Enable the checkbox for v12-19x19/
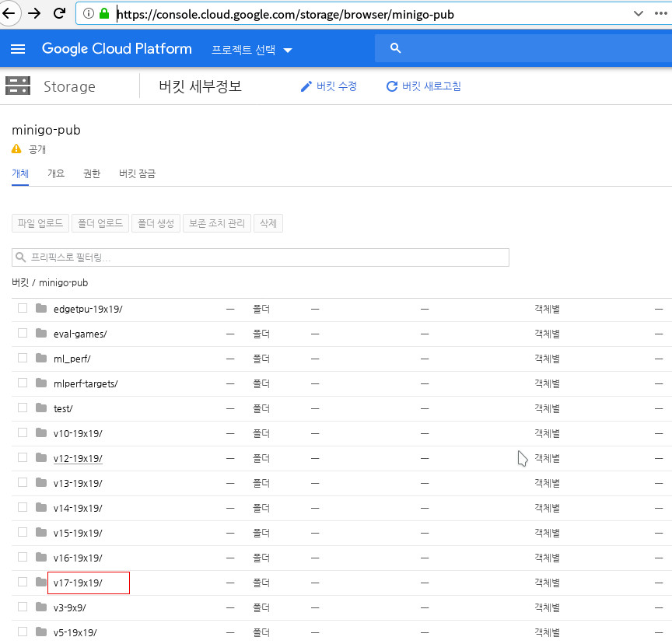This screenshot has width=672, height=644. tap(23, 457)
